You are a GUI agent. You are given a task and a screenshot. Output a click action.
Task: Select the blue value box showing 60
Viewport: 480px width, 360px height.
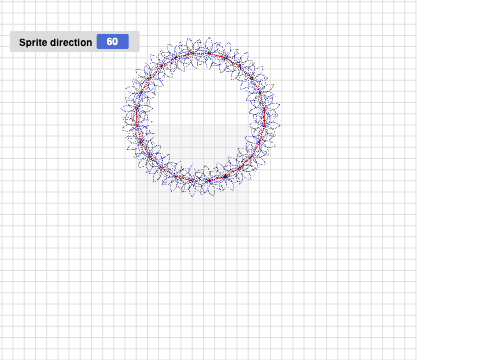coord(113,42)
